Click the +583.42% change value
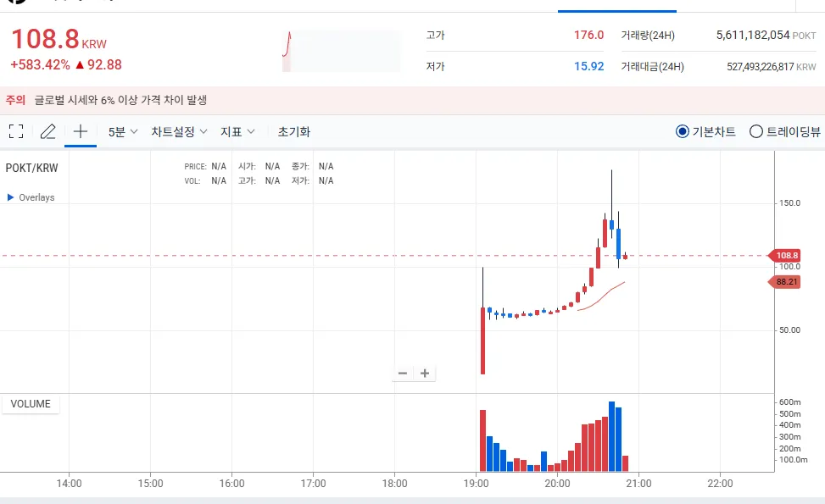The width and height of the screenshot is (825, 504). [x=40, y=64]
